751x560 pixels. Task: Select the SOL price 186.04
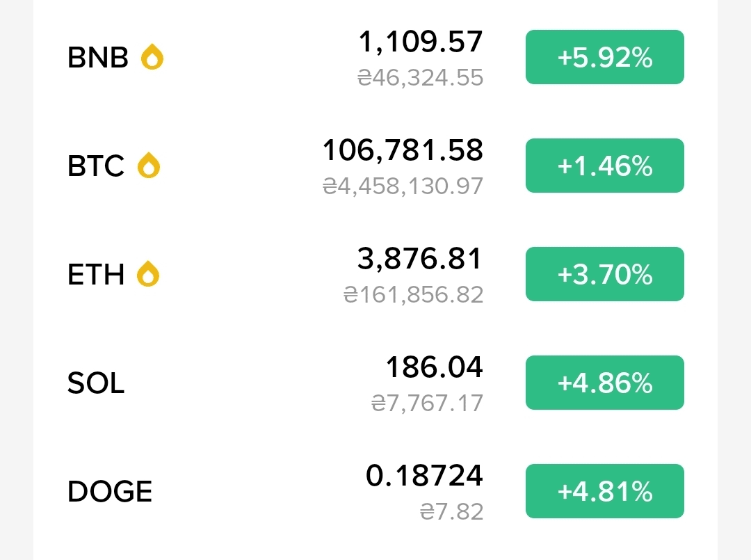click(434, 367)
